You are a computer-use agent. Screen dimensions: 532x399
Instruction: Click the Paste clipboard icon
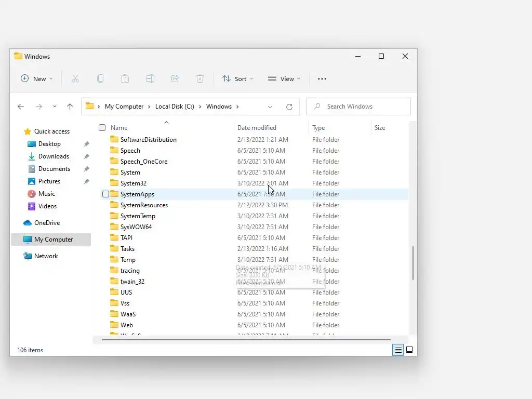click(125, 79)
